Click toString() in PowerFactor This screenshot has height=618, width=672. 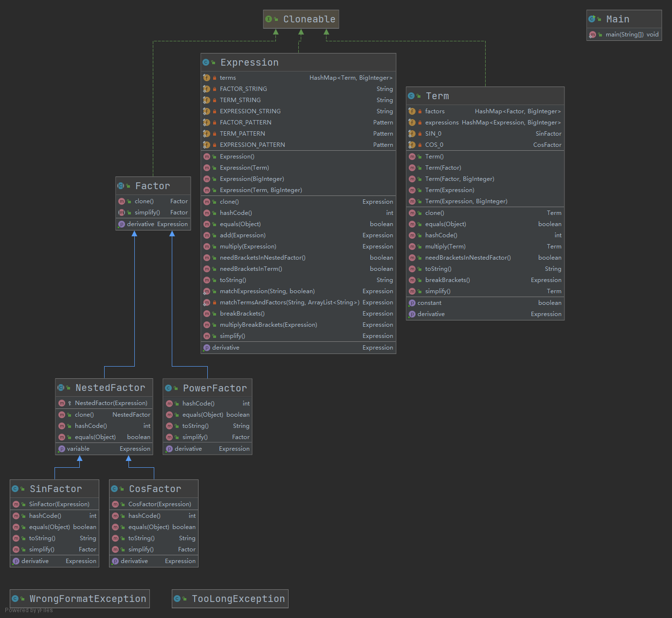click(x=207, y=426)
